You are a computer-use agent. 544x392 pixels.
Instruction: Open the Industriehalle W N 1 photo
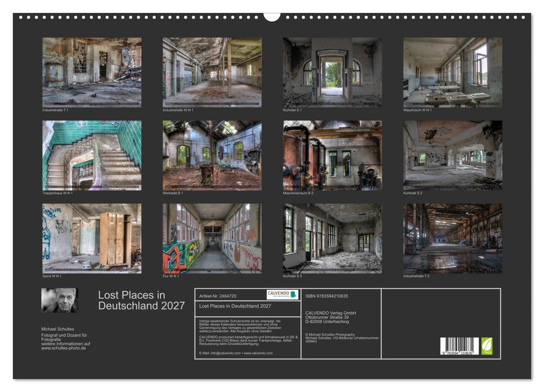click(212, 72)
